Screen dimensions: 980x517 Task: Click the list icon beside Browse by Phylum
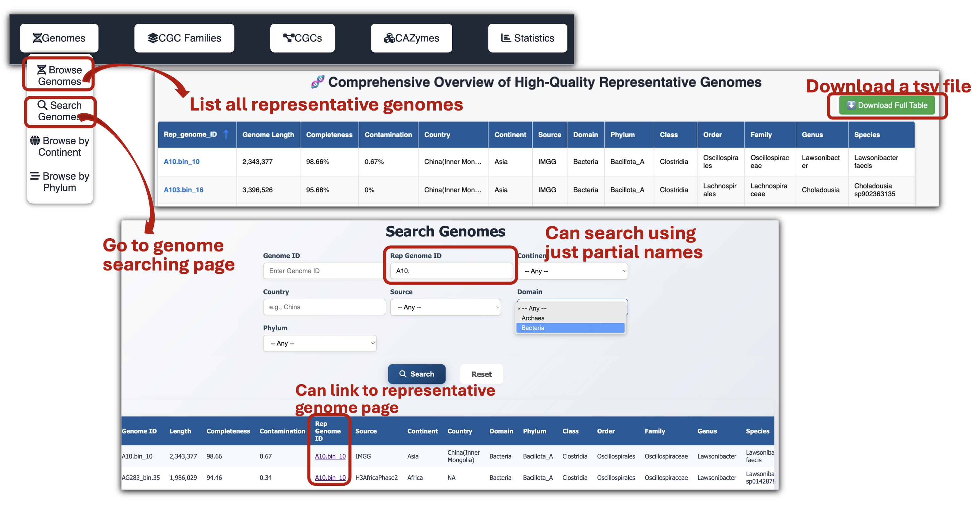coord(35,176)
